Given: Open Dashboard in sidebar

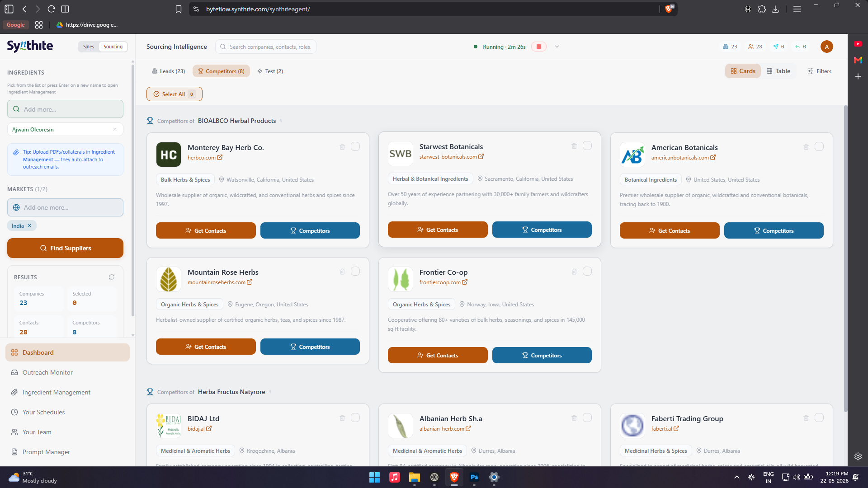Looking at the screenshot, I should pyautogui.click(x=67, y=352).
